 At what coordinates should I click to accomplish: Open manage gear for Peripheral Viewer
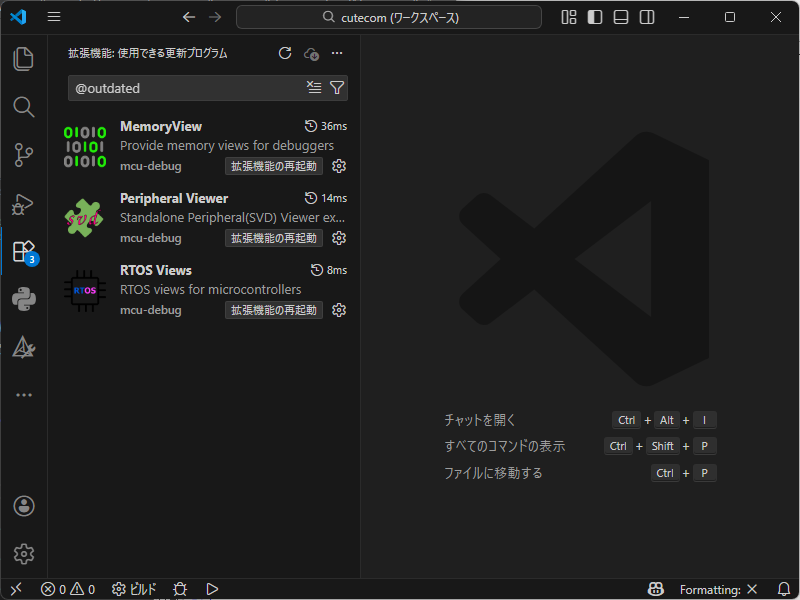339,238
